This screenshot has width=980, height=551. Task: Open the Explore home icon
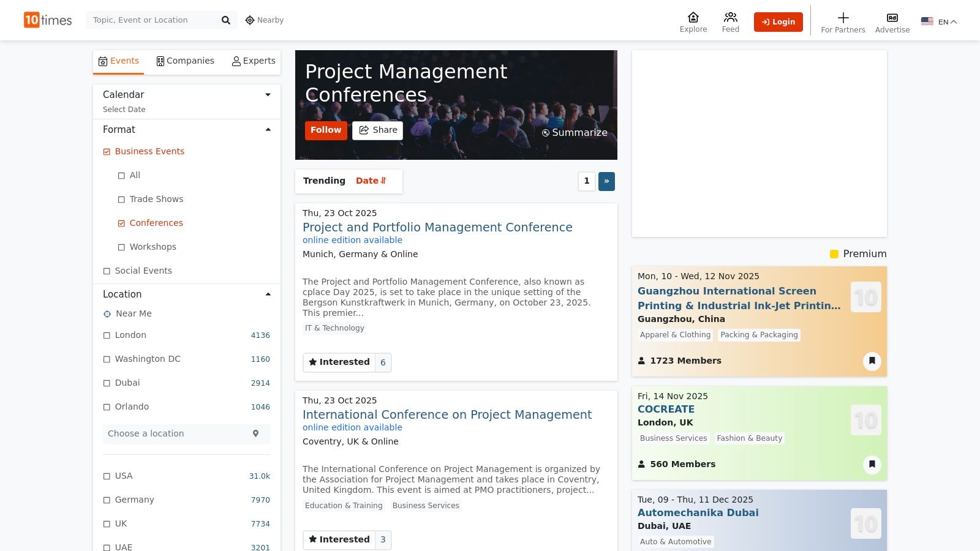(693, 17)
